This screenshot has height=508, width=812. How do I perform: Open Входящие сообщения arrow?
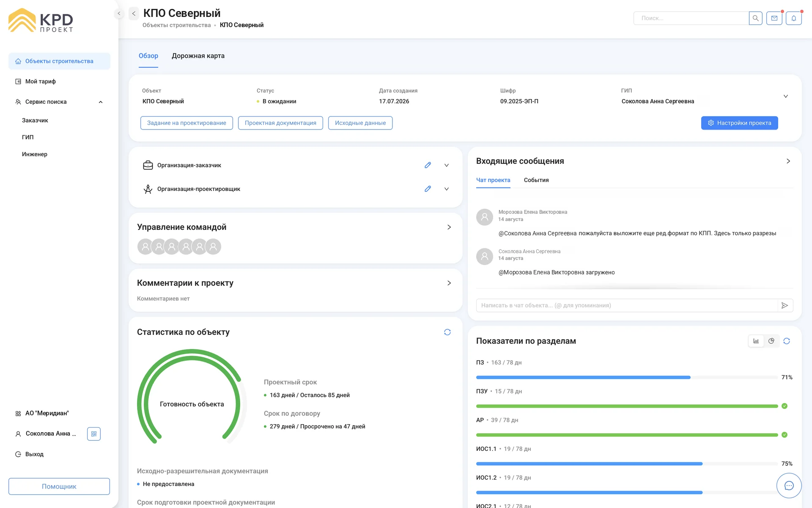click(788, 161)
